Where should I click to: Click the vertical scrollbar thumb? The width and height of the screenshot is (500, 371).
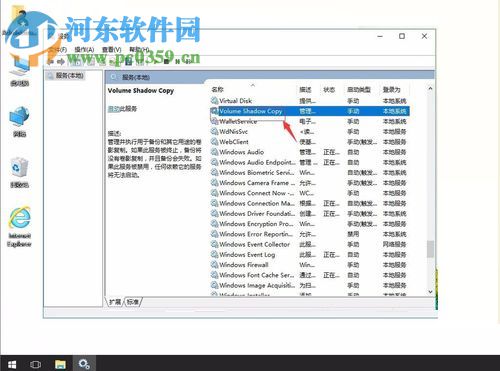pos(430,249)
